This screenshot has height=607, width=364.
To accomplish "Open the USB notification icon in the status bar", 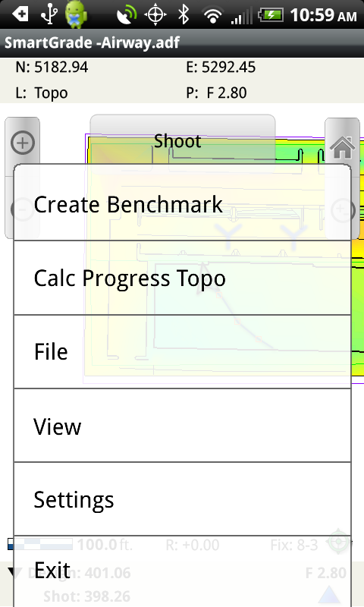I will 49,14.
